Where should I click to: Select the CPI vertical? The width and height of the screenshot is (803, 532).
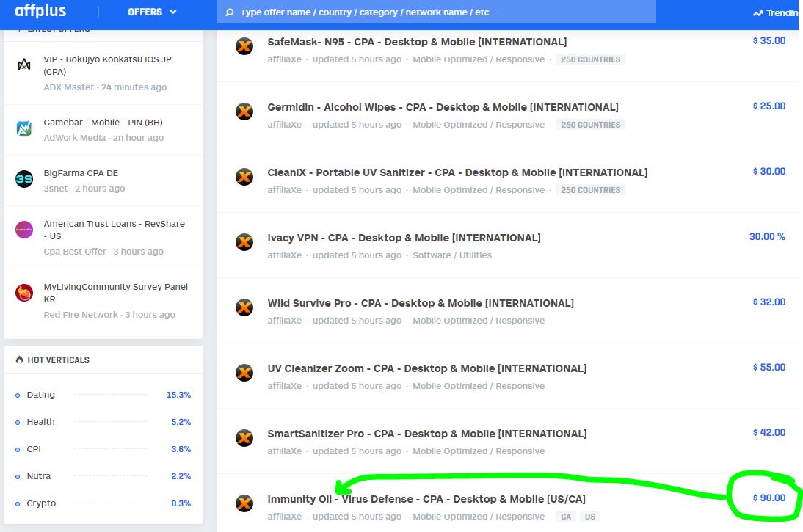(34, 449)
